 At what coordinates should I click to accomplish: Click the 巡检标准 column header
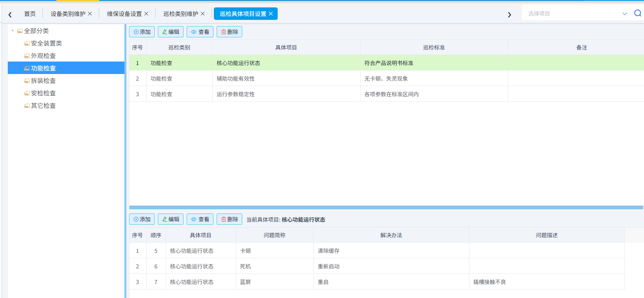(434, 48)
